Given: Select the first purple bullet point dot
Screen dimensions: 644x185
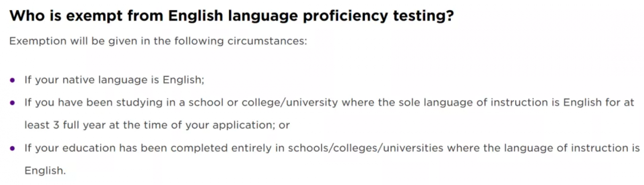Looking at the screenshot, I should pos(12,80).
